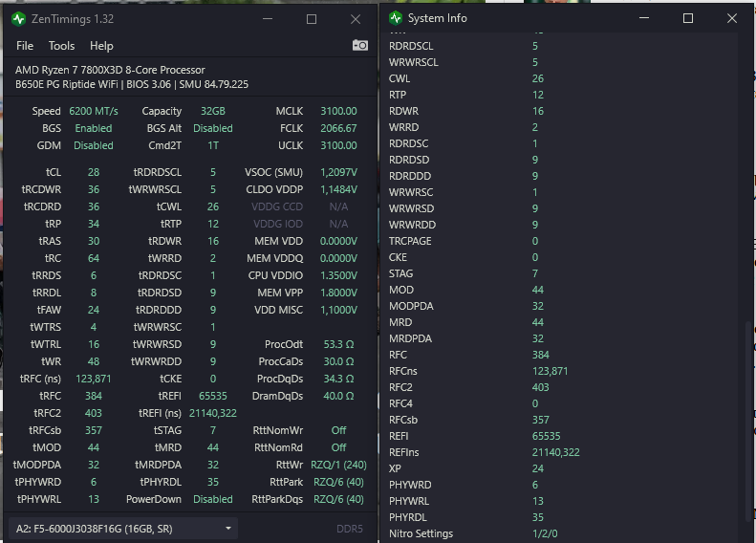The height and width of the screenshot is (543, 756).
Task: Close the System Info window
Action: (x=732, y=18)
